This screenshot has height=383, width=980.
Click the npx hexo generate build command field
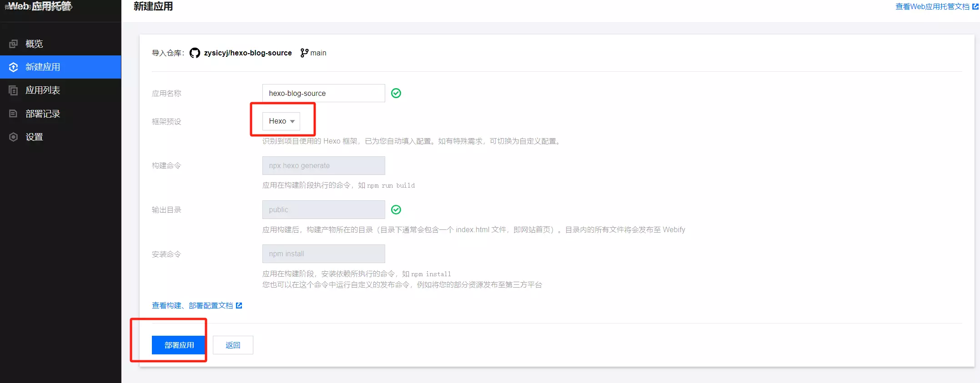click(x=323, y=166)
